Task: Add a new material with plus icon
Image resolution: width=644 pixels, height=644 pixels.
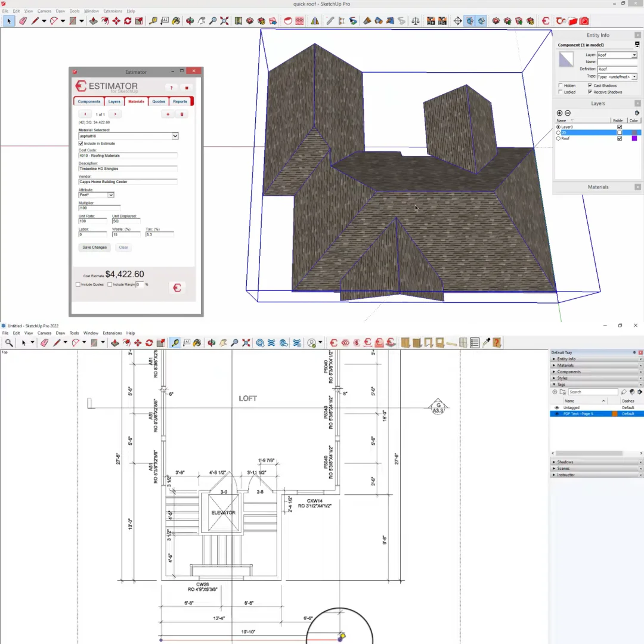Action: tap(168, 114)
